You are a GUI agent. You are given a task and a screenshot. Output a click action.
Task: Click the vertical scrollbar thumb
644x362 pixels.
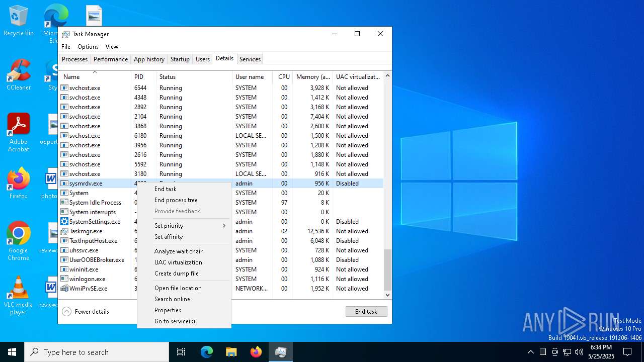[387, 269]
